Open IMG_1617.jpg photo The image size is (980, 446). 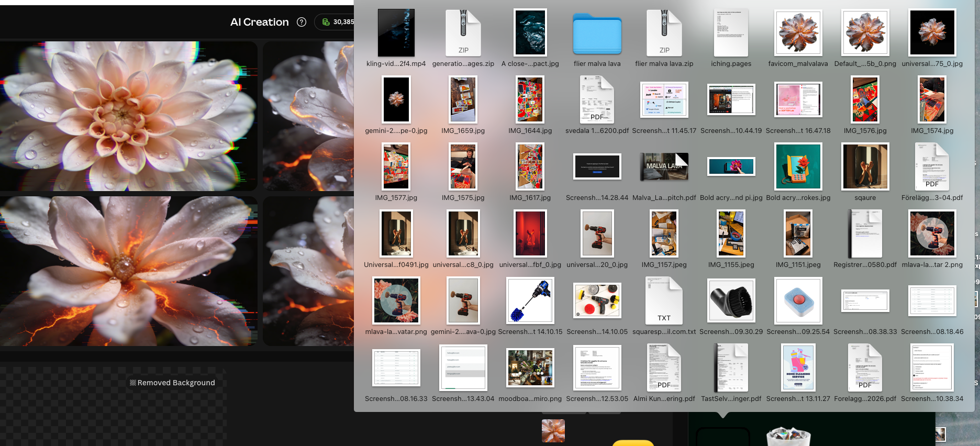(x=530, y=166)
